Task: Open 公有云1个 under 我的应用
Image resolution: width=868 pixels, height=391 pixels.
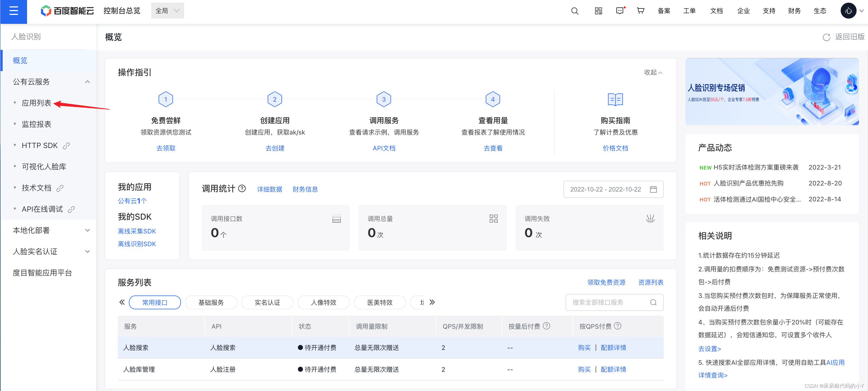Action: click(132, 201)
